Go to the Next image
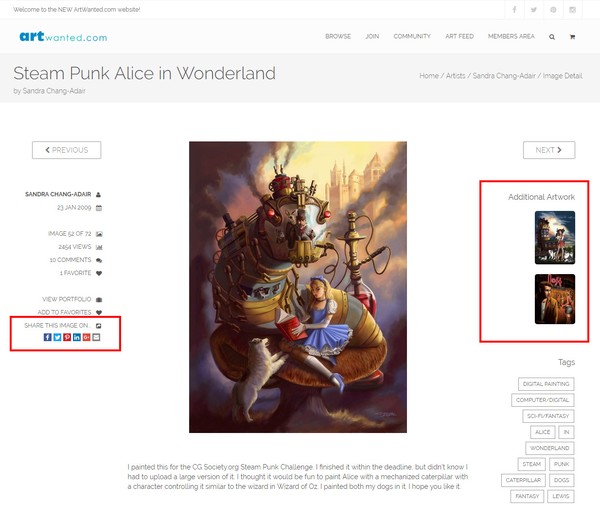 point(549,150)
